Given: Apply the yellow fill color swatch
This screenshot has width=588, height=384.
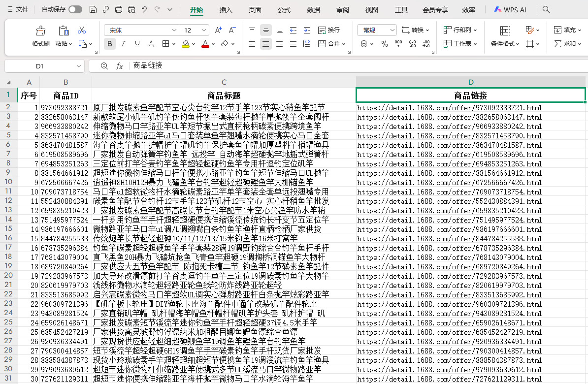Looking at the screenshot, I should 186,44.
